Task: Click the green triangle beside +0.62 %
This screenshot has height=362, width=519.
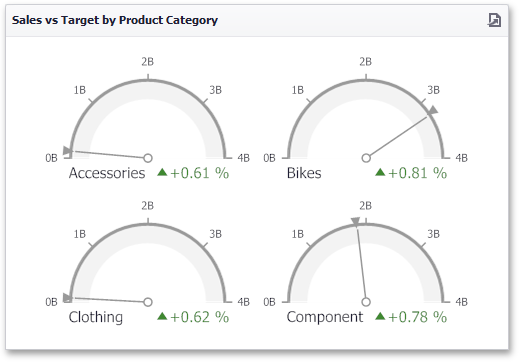Action: click(x=162, y=316)
